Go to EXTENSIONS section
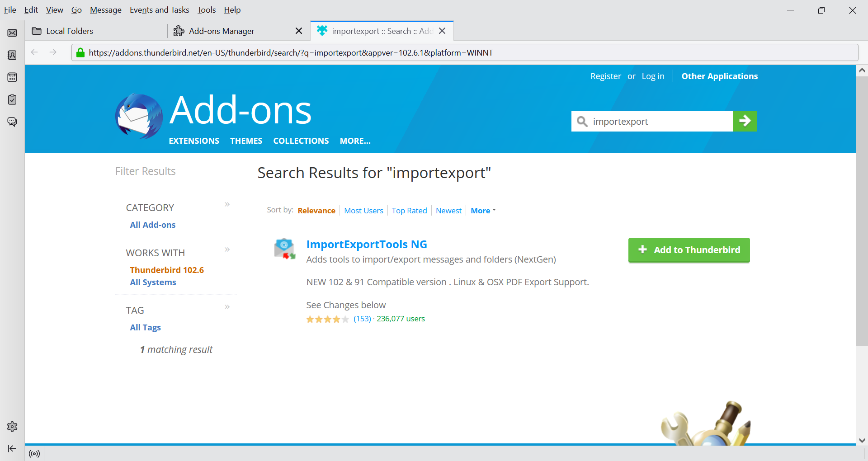 [x=194, y=141]
